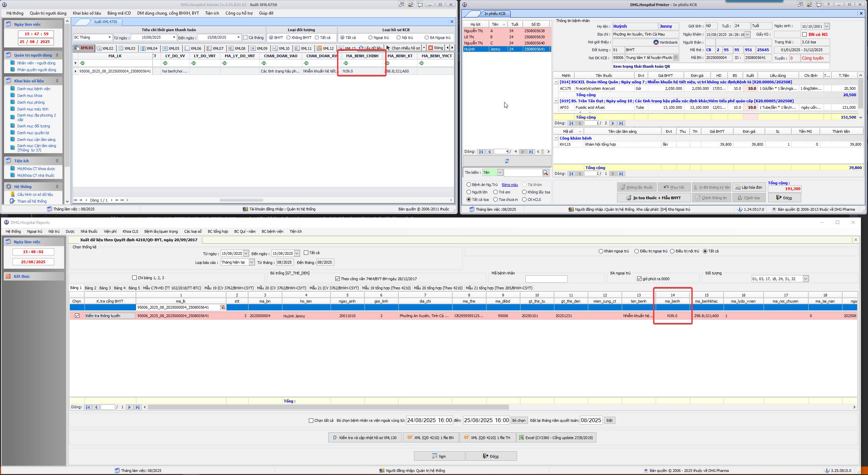Select the Không BHYT radio option
This screenshot has height=475, width=868.
(x=289, y=38)
